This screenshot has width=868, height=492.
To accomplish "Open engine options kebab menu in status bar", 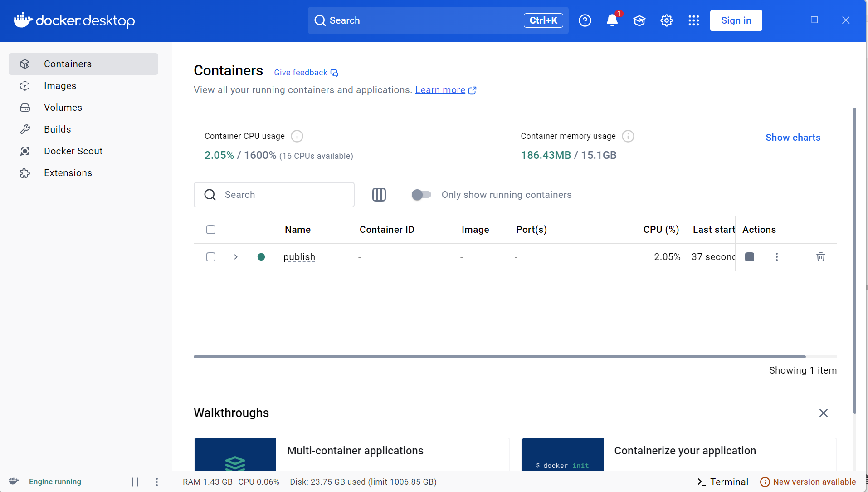I will (x=157, y=482).
